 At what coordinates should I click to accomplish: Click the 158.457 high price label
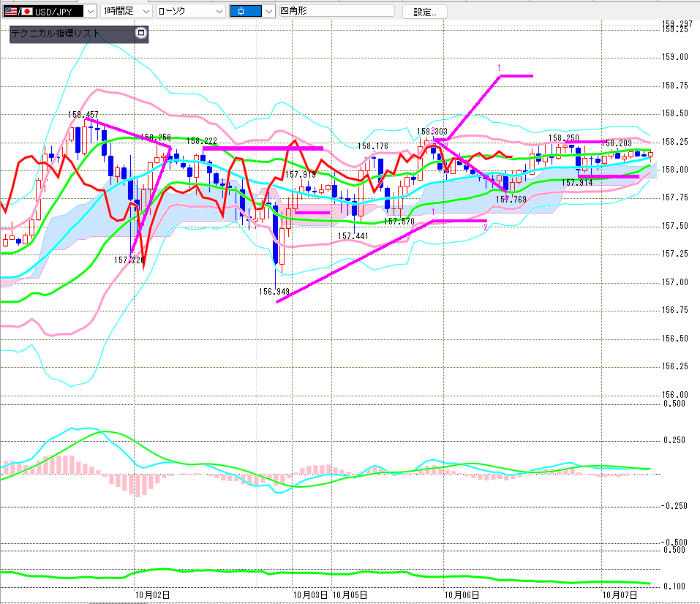point(83,115)
